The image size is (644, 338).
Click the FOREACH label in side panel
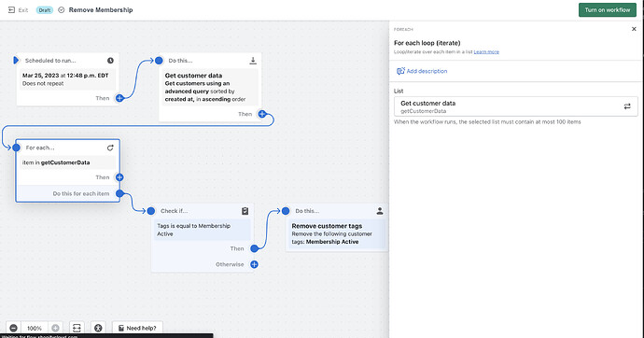pos(403,30)
